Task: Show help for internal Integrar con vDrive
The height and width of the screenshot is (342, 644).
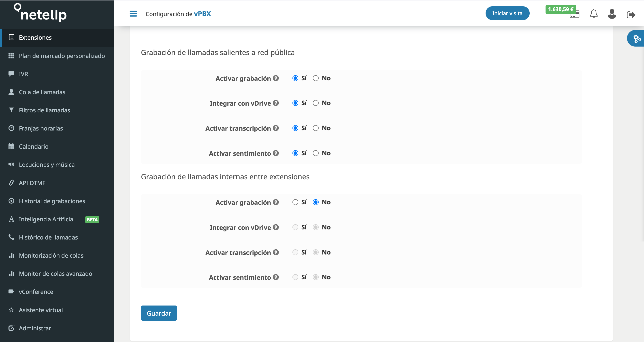Action: 276,227
